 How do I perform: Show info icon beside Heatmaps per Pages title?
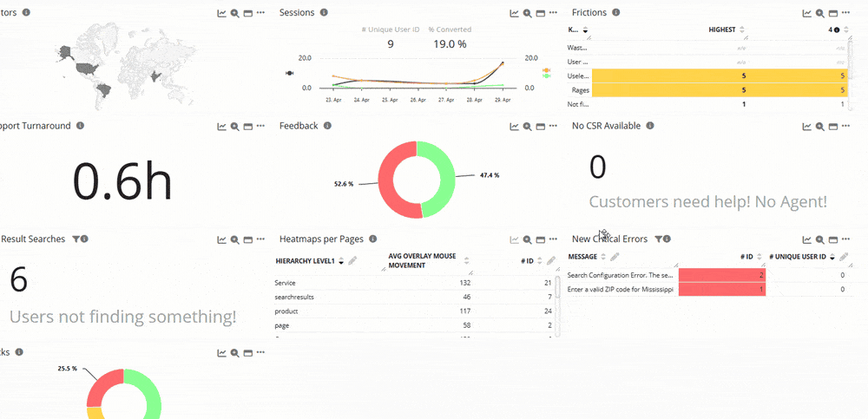tap(372, 239)
